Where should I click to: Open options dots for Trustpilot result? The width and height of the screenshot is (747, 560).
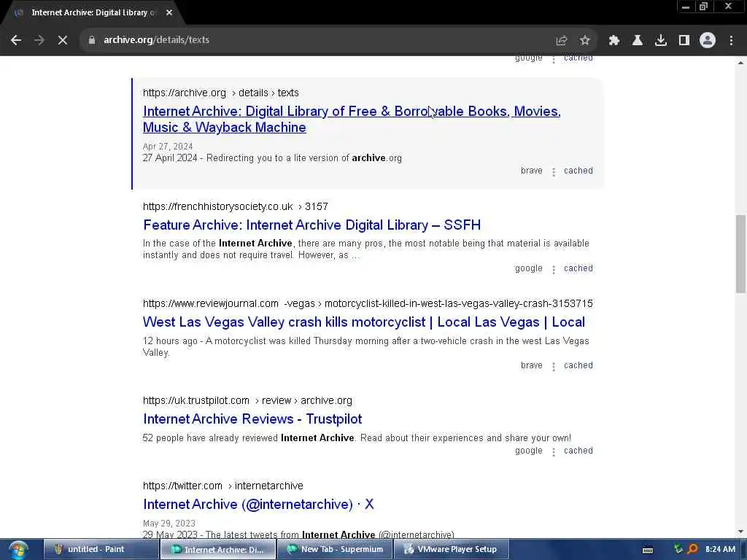pyautogui.click(x=554, y=452)
